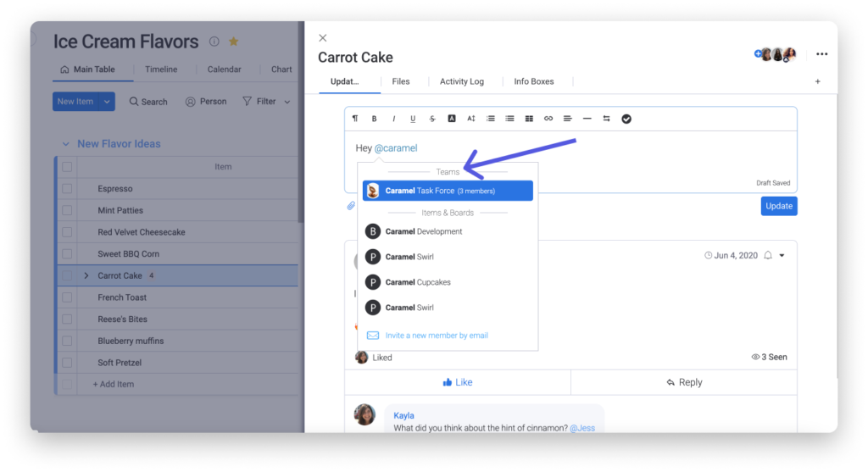The image size is (868, 472).
Task: Click the strikethrough formatting icon
Action: point(432,119)
